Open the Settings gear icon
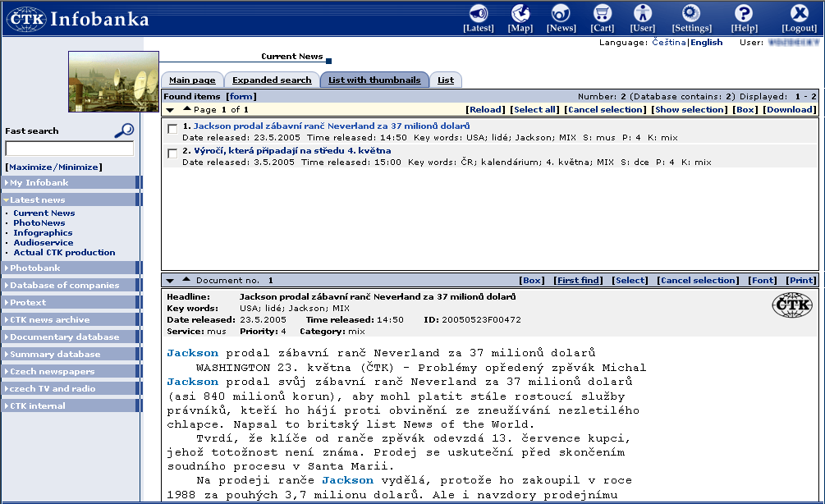 [x=691, y=13]
